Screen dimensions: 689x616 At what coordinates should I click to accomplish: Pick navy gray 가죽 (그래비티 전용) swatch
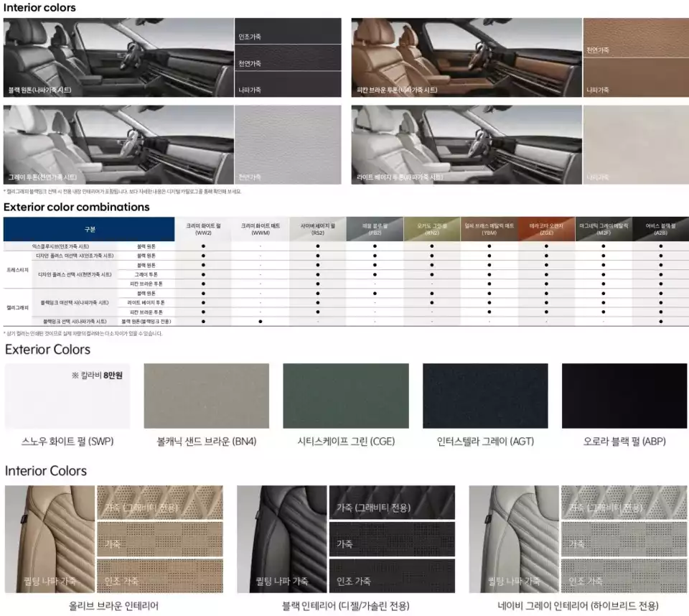click(624, 503)
